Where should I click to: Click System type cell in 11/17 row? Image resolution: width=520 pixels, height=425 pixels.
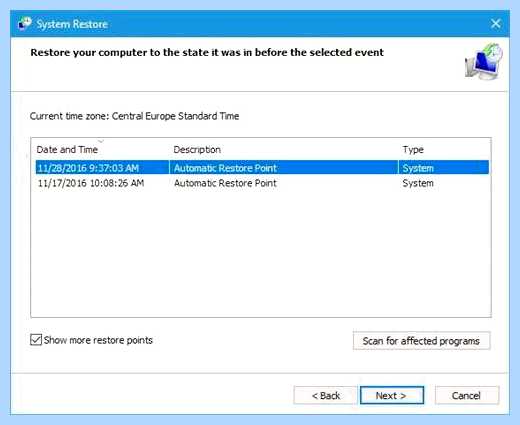(418, 183)
